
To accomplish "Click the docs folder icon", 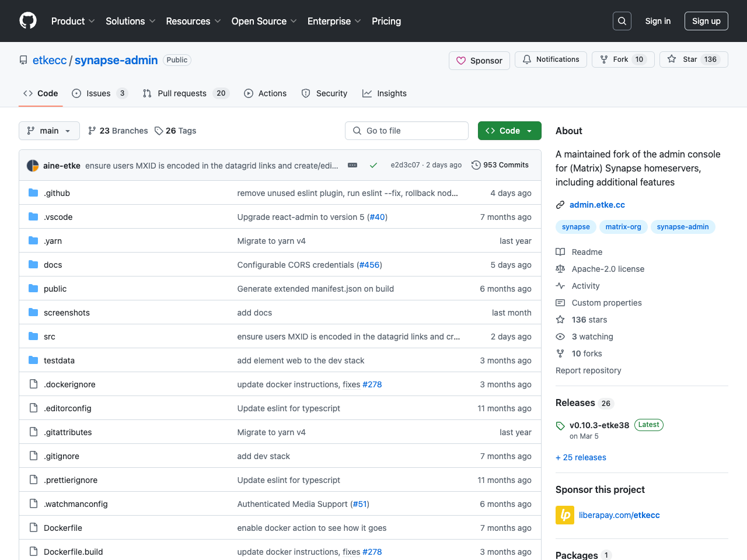I will tap(33, 264).
